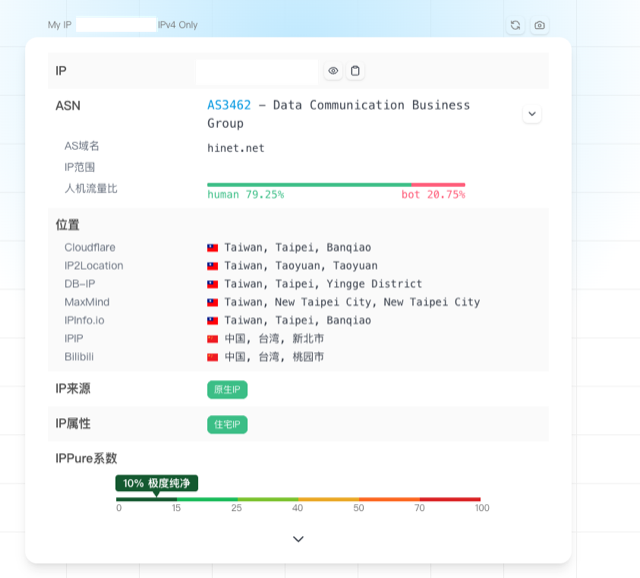Expand the ASN details chevron

[532, 114]
